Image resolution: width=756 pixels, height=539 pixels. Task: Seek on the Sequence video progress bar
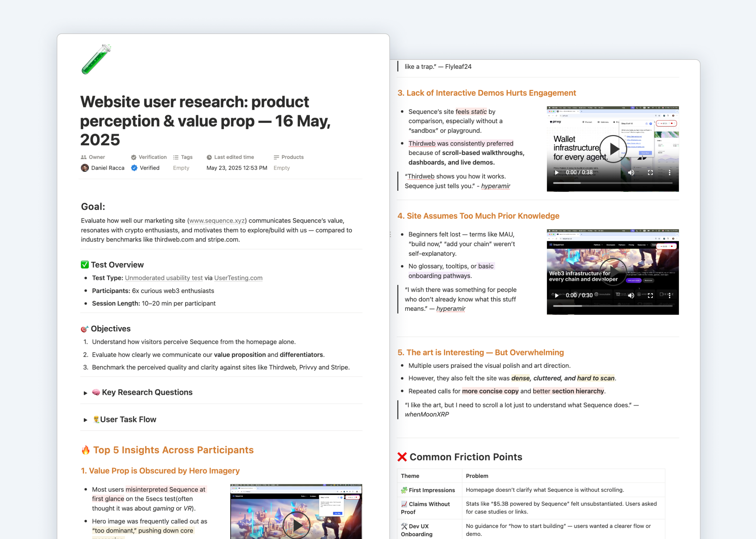(613, 306)
